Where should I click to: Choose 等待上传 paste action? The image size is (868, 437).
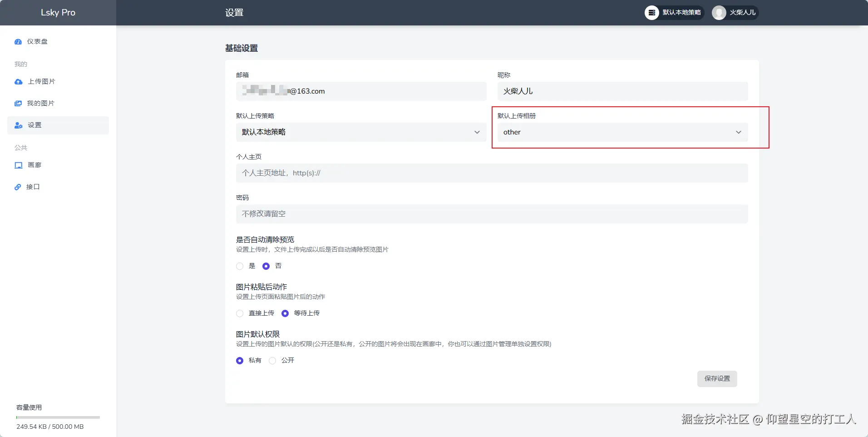coord(285,313)
